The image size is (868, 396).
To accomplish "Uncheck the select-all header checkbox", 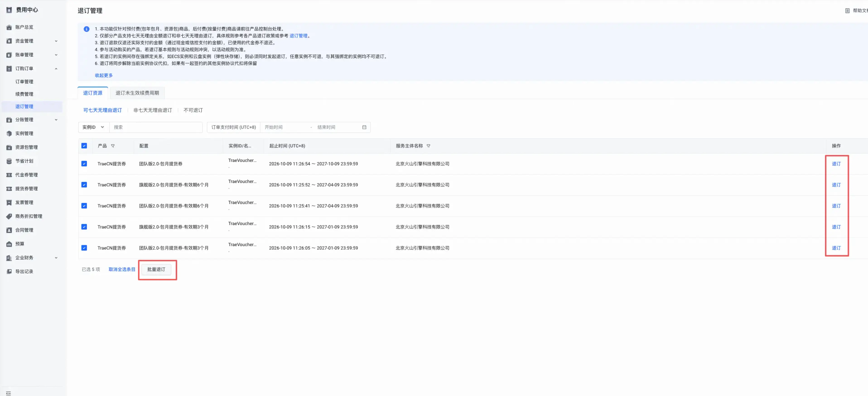I will [x=84, y=146].
